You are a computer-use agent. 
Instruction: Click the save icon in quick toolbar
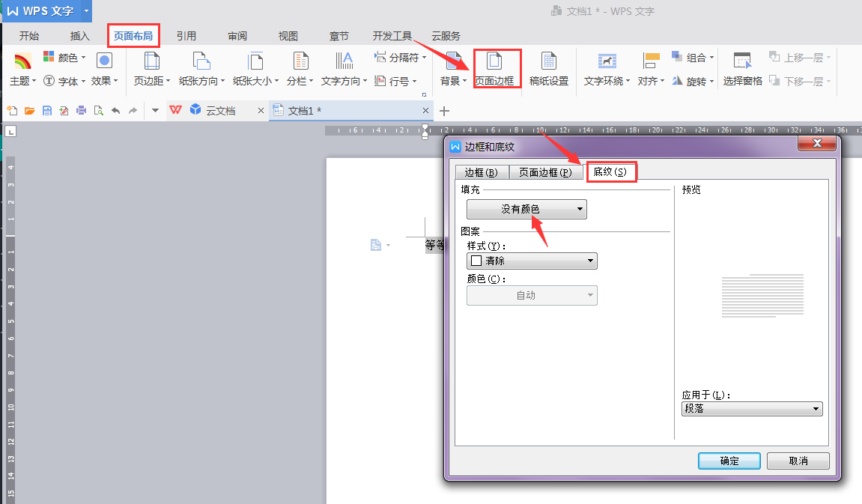click(x=46, y=111)
